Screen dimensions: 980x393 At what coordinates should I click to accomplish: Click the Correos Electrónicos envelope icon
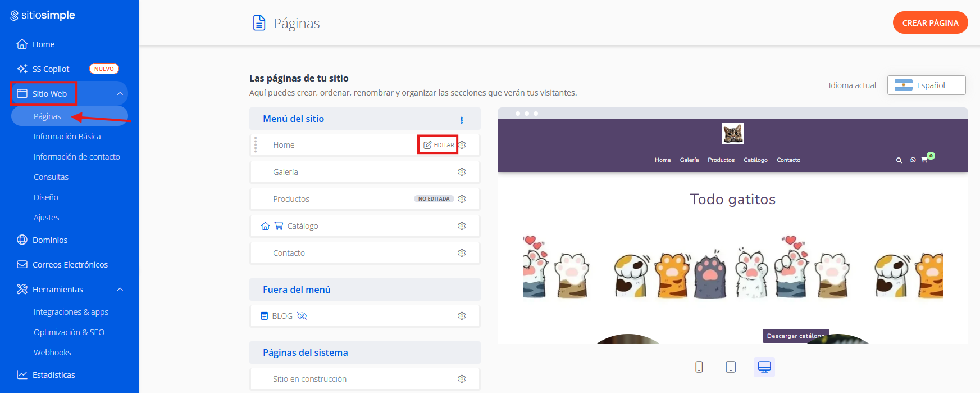point(22,264)
